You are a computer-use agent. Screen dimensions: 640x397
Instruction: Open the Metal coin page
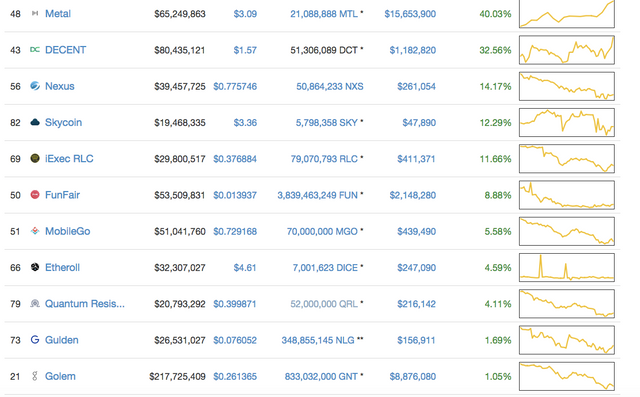(58, 14)
